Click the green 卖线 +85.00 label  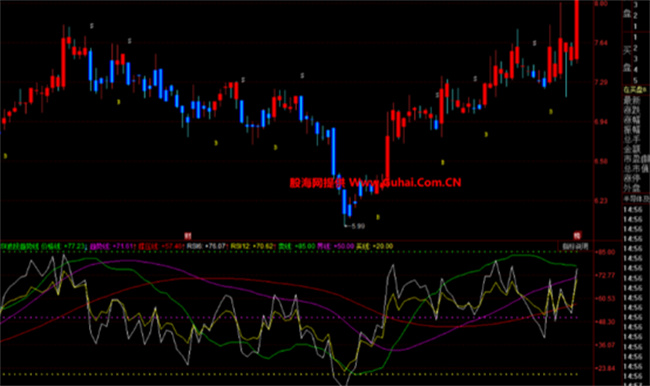(297, 246)
